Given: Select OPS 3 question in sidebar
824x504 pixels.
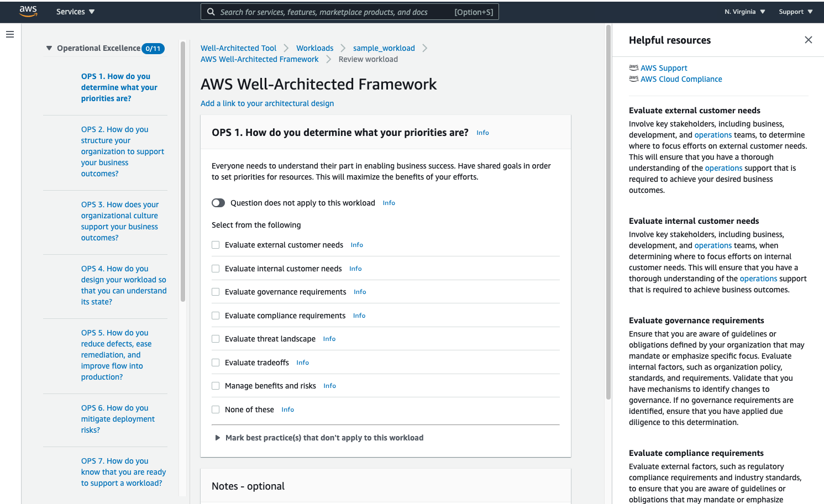Looking at the screenshot, I should coord(120,221).
